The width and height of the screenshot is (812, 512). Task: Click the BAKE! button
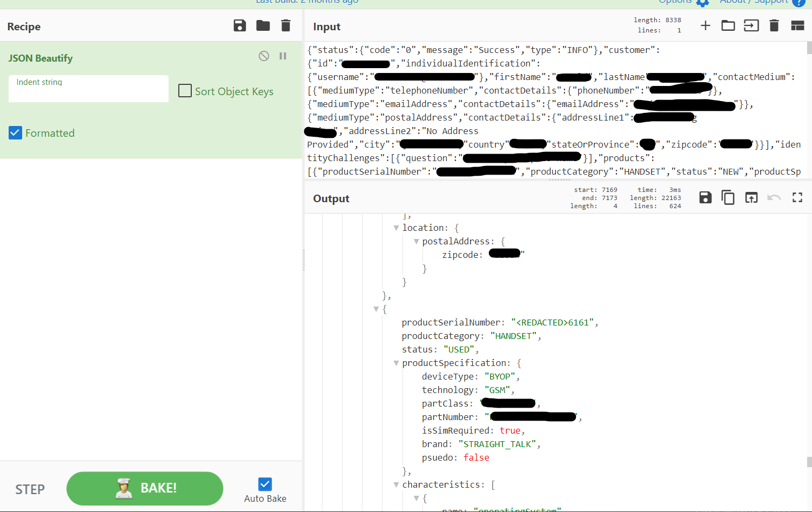(145, 488)
